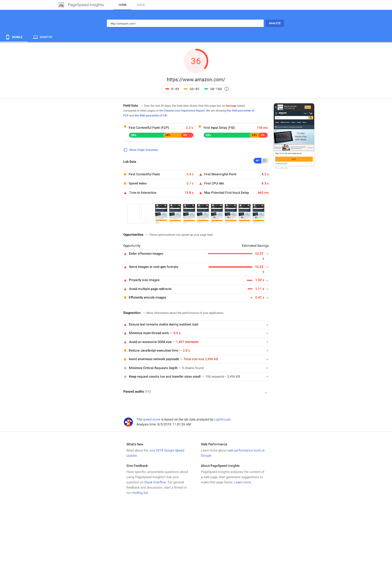Click the ANALYZE button
The width and height of the screenshot is (392, 577).
275,23
